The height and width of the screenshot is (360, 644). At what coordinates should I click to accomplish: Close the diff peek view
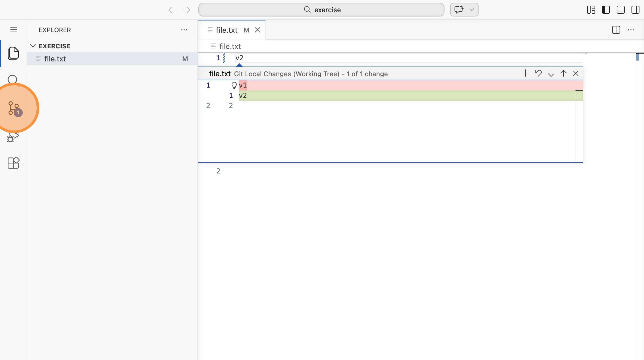coord(576,73)
